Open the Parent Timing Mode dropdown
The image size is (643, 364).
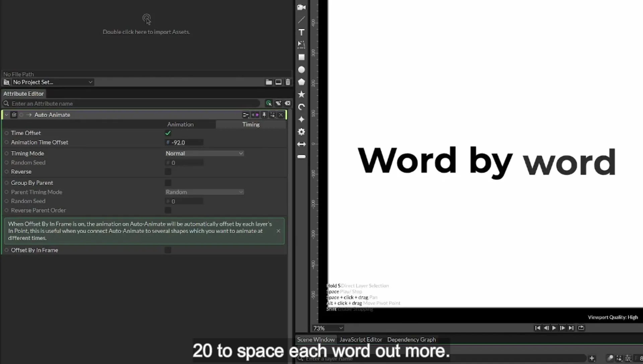(204, 192)
